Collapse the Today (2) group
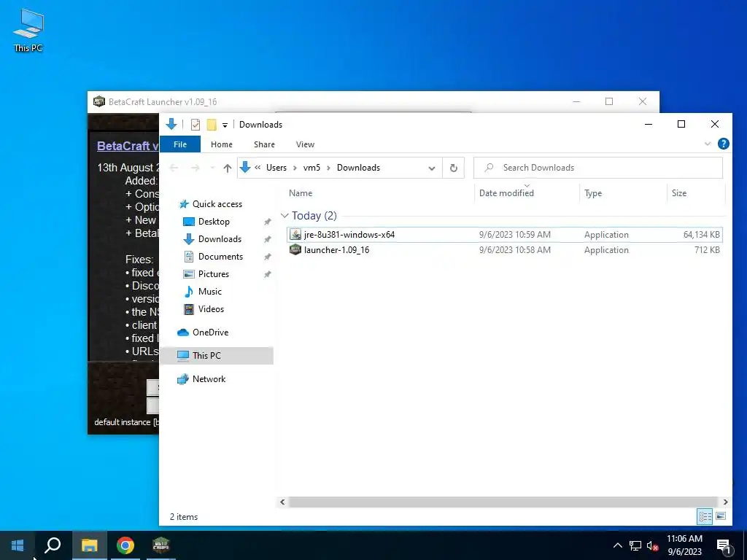 [285, 216]
